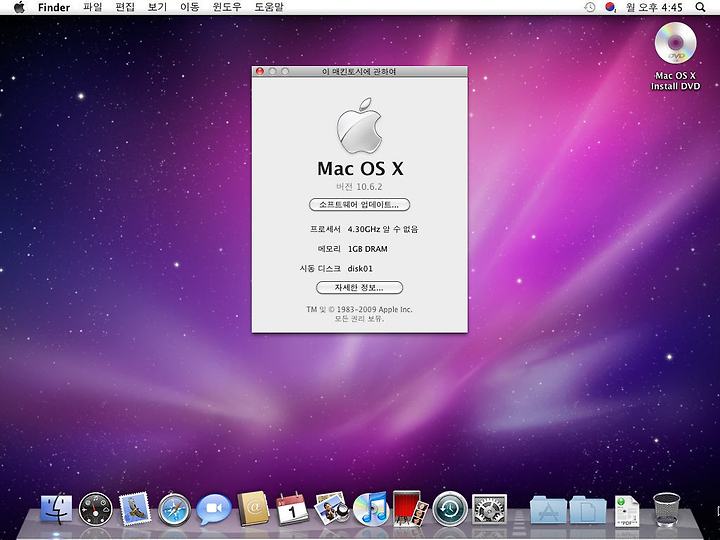Open iChat from the Dock

coord(214,509)
